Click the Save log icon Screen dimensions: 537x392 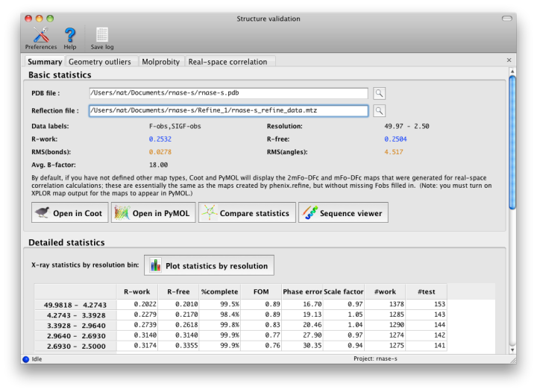pos(102,34)
